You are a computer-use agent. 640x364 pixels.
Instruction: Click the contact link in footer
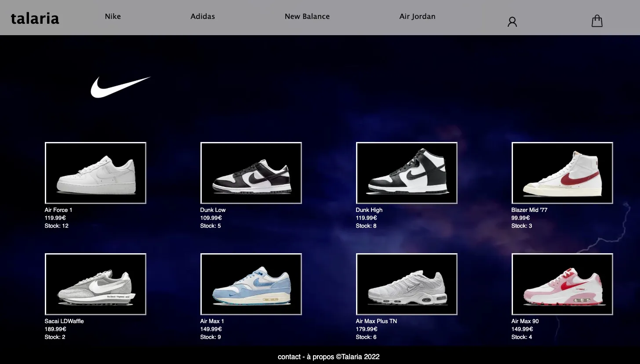pyautogui.click(x=289, y=357)
